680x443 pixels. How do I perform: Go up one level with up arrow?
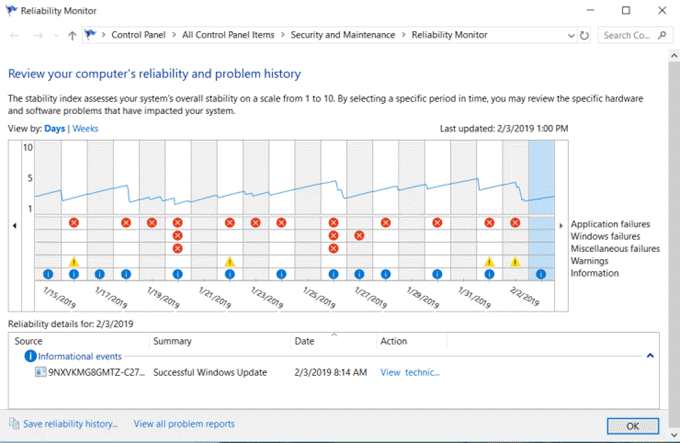point(72,35)
